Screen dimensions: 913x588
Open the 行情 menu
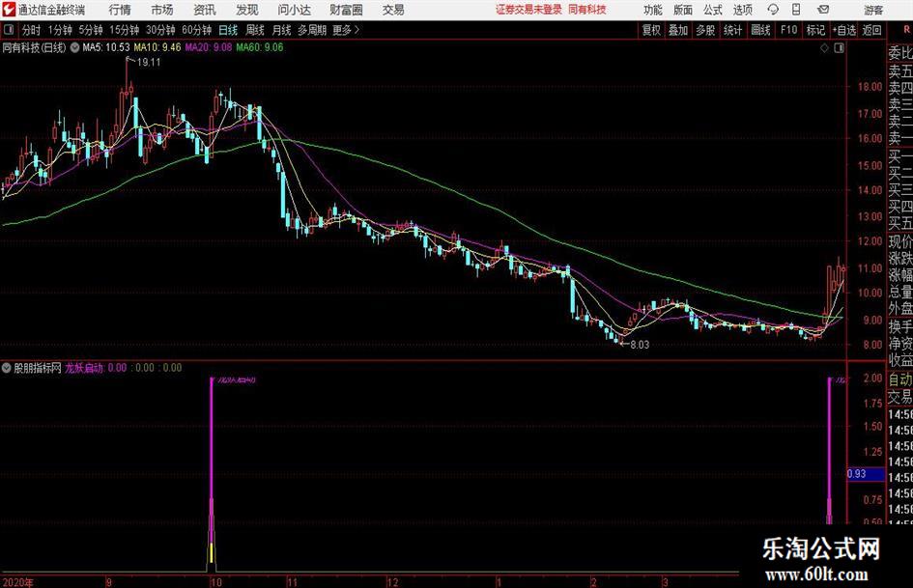[x=120, y=10]
